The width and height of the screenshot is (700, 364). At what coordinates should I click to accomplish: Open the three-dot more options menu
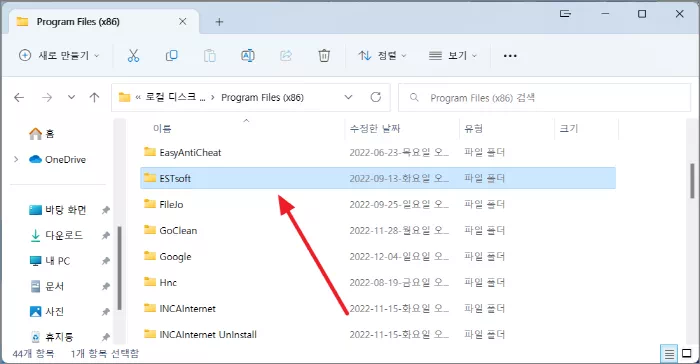tap(510, 56)
